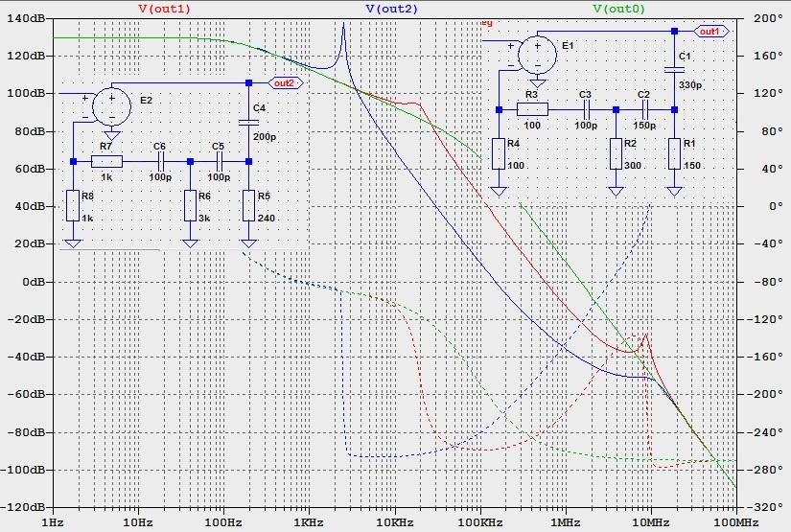Click the out1 net label flag

(x=711, y=32)
